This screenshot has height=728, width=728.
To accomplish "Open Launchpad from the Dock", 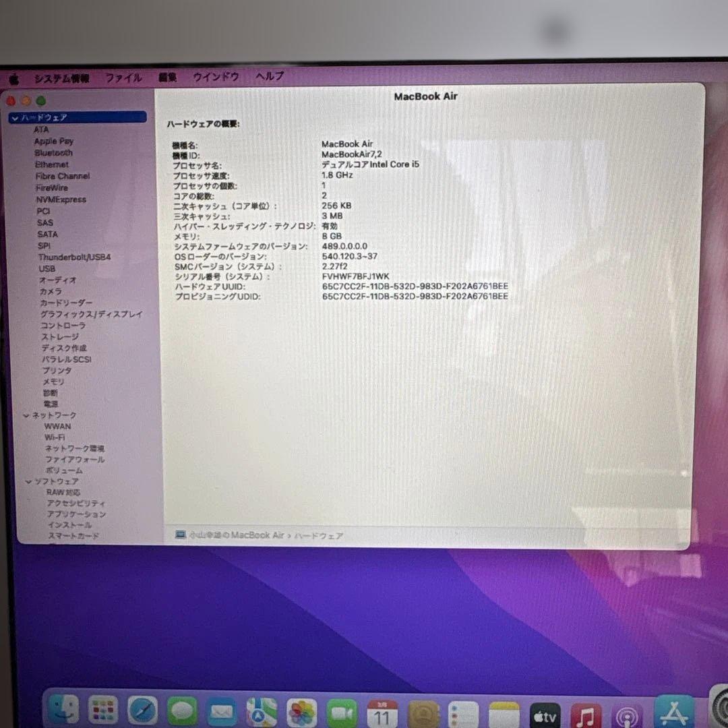I will pos(102,710).
